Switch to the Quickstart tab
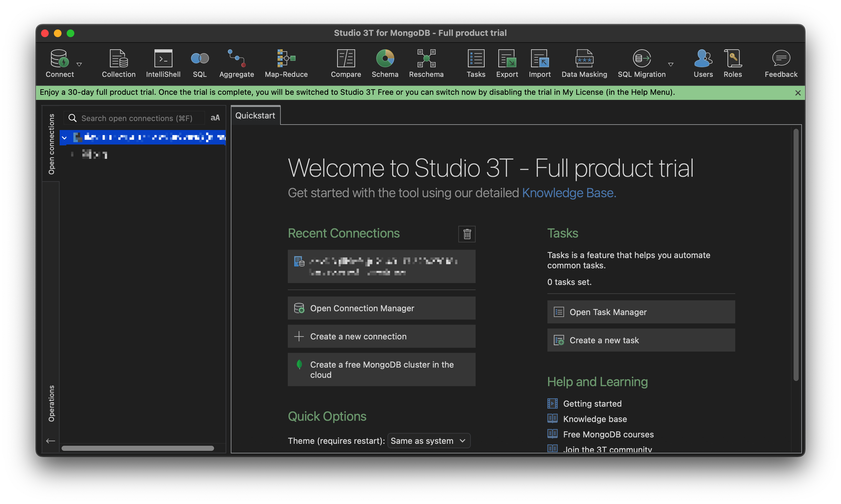This screenshot has width=841, height=504. pos(255,116)
